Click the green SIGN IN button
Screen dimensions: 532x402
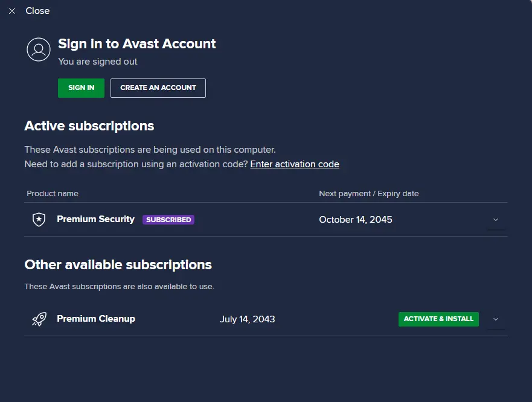coord(81,88)
